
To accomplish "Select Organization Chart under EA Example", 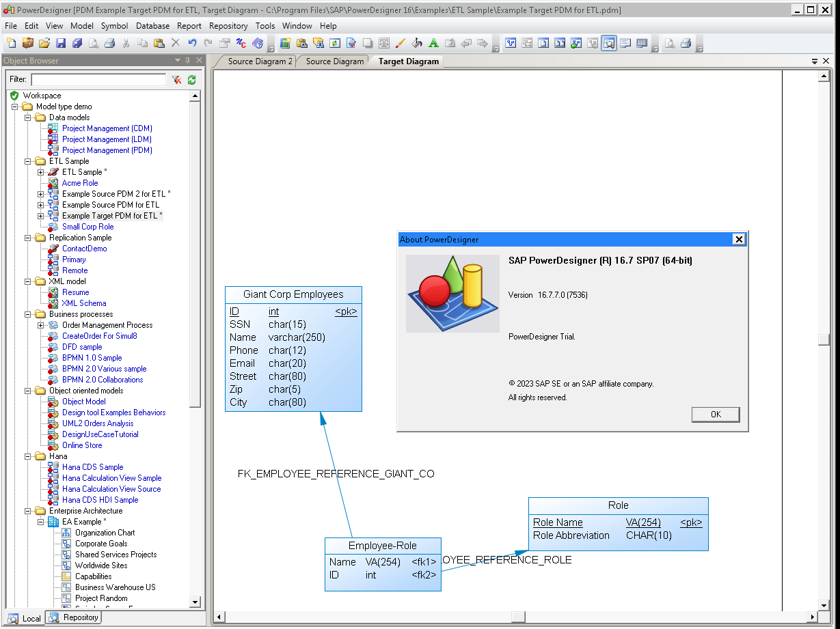I will pos(105,533).
